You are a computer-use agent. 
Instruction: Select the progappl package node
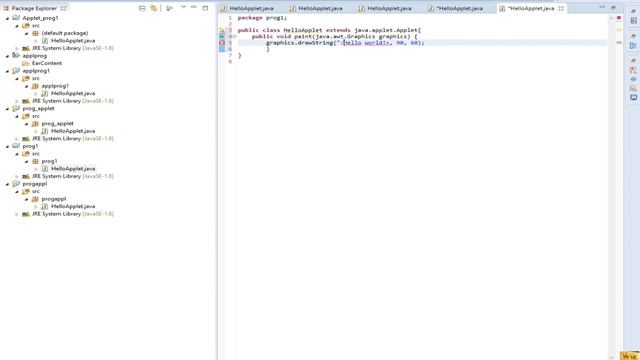click(54, 199)
